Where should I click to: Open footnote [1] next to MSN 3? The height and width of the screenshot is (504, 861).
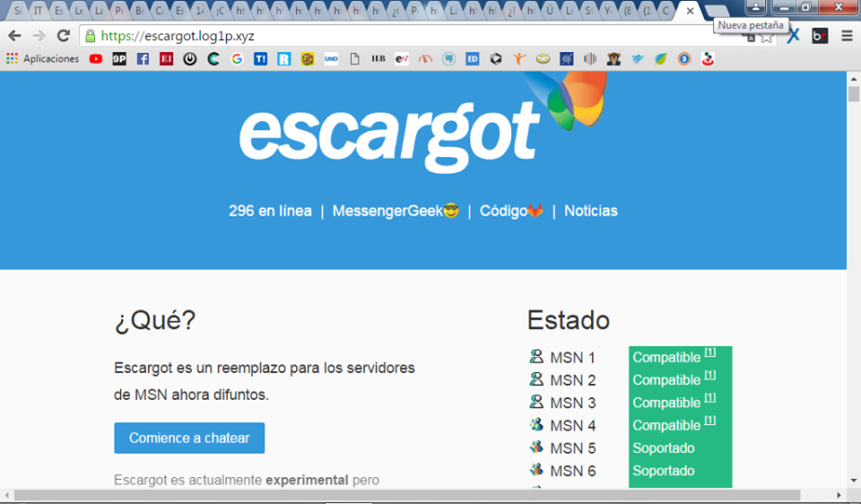pyautogui.click(x=710, y=397)
